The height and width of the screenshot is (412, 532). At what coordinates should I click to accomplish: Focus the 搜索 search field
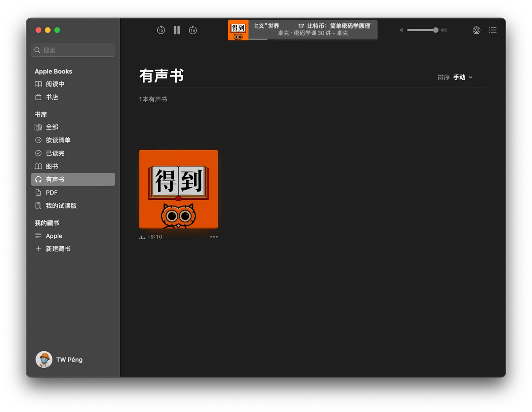pos(73,50)
